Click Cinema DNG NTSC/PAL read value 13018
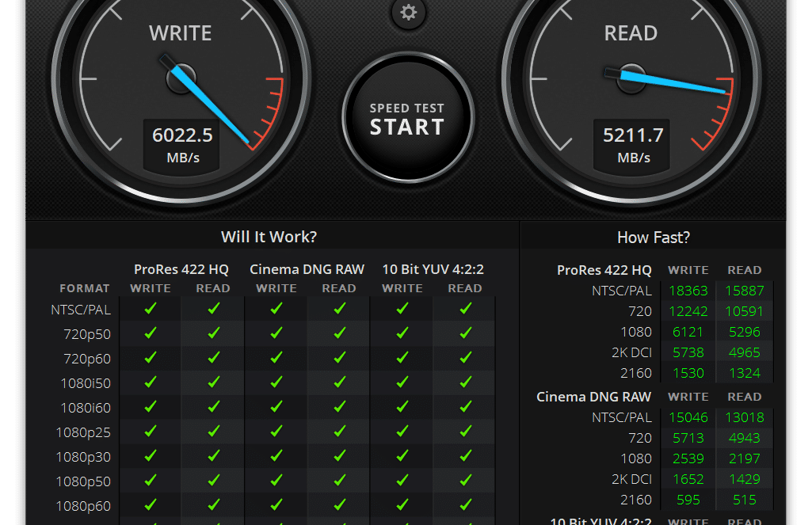This screenshot has width=812, height=525. pyautogui.click(x=744, y=417)
